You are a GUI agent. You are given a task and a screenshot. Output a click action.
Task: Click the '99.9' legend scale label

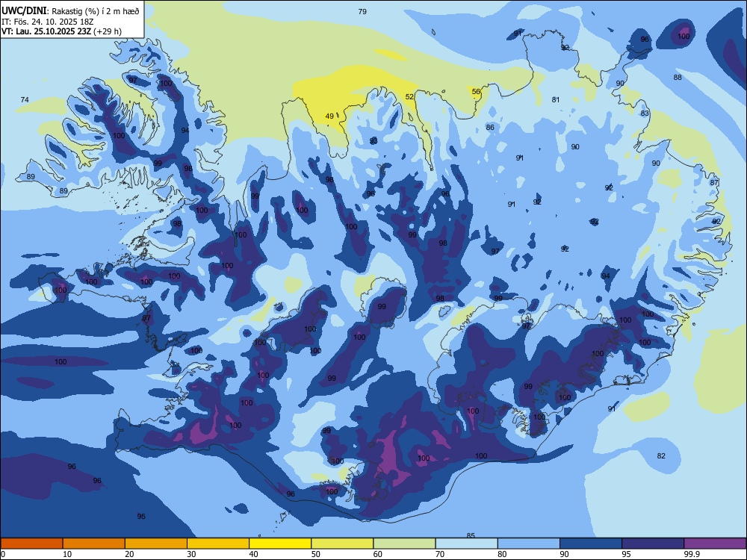coord(692,554)
